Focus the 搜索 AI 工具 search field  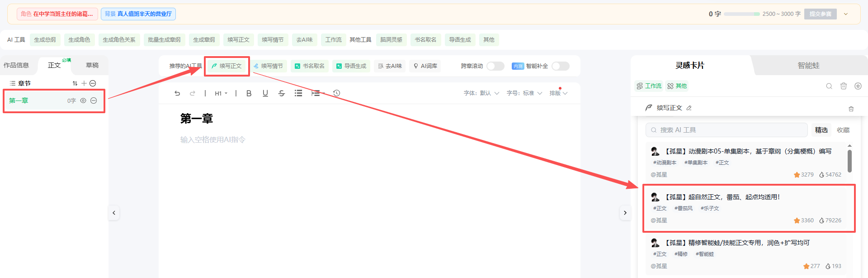point(726,130)
